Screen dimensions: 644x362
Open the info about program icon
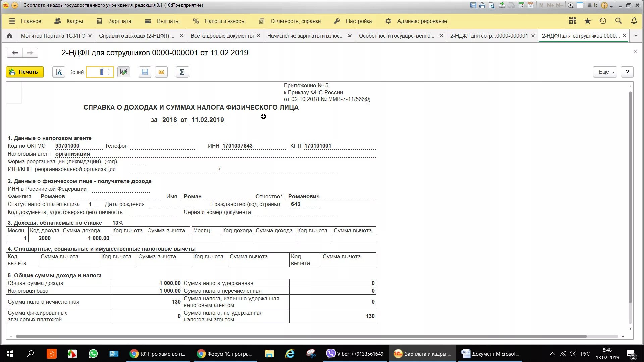[x=604, y=5]
